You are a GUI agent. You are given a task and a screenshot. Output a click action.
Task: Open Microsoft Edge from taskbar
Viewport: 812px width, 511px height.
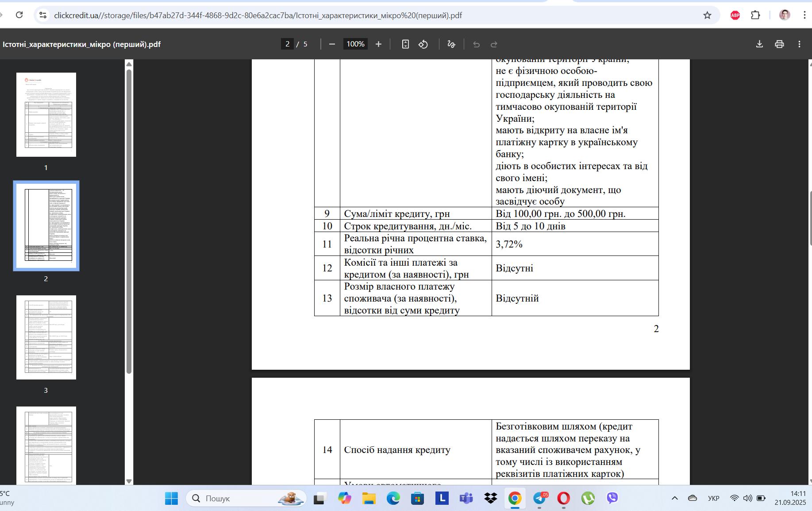tap(393, 499)
